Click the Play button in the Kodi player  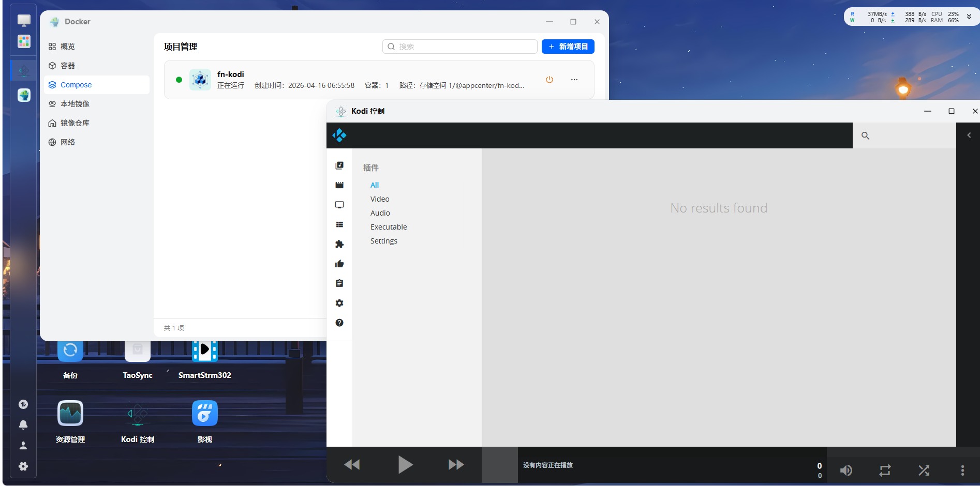pyautogui.click(x=405, y=465)
